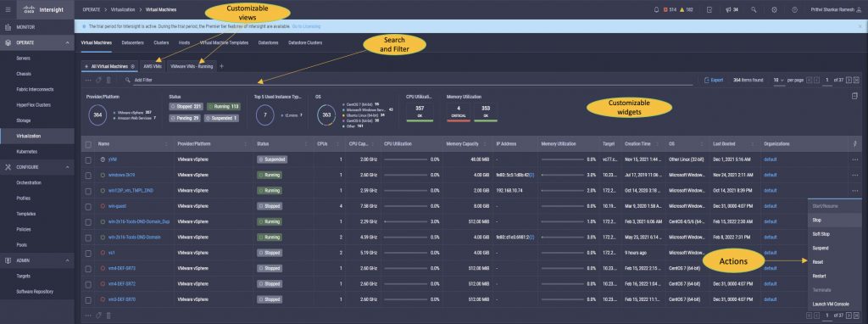
Task: Click the notifications bell icon in header
Action: 657,9
